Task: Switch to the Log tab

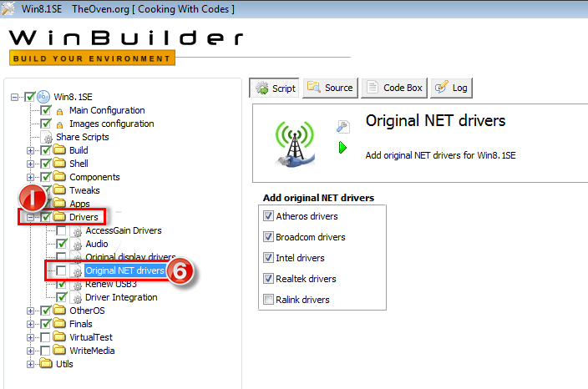Action: [452, 88]
